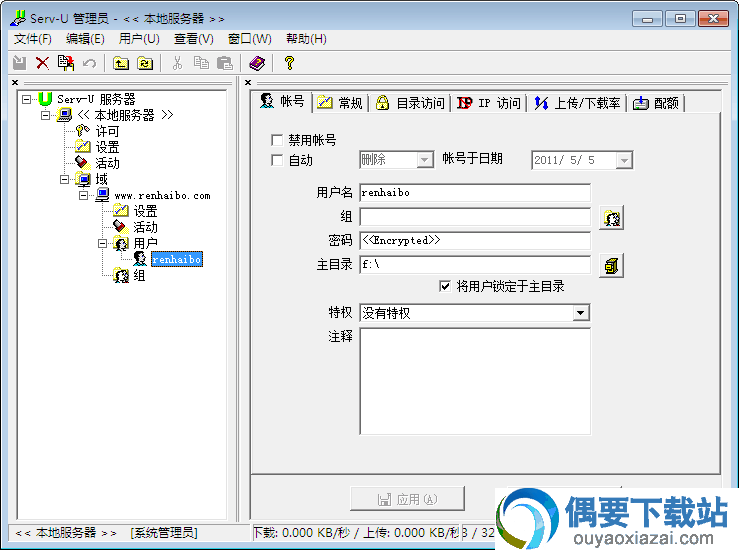Open the 删除 action dropdown
This screenshot has width=739, height=550.
pyautogui.click(x=425, y=160)
